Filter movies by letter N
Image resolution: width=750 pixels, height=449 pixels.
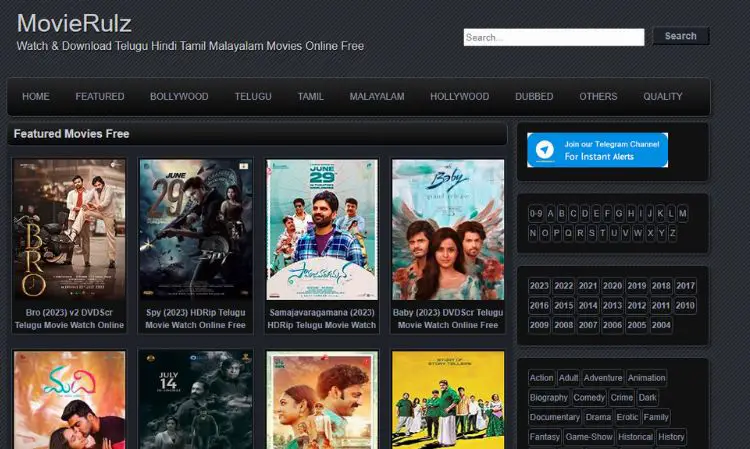(x=533, y=233)
